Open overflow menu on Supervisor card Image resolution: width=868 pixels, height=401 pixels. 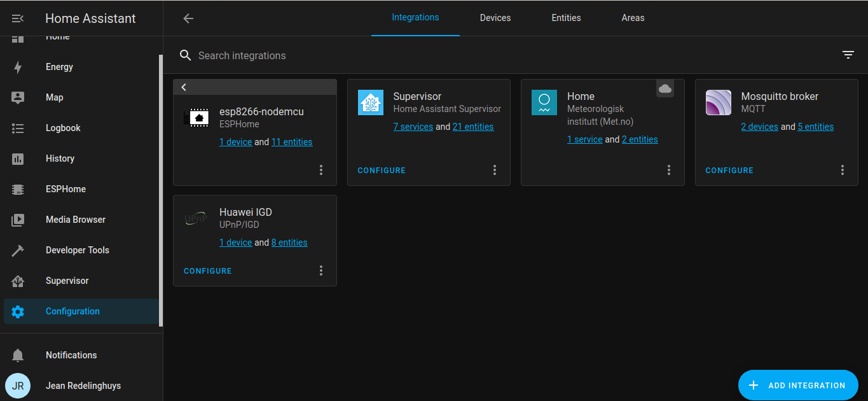(x=495, y=170)
